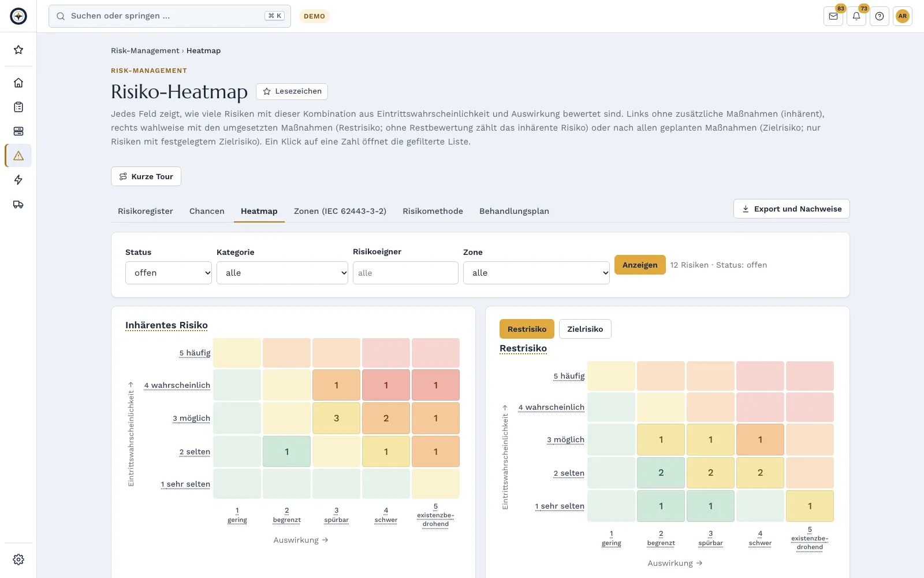Open inherent cell with 3 at möglich/spürbar

point(336,418)
